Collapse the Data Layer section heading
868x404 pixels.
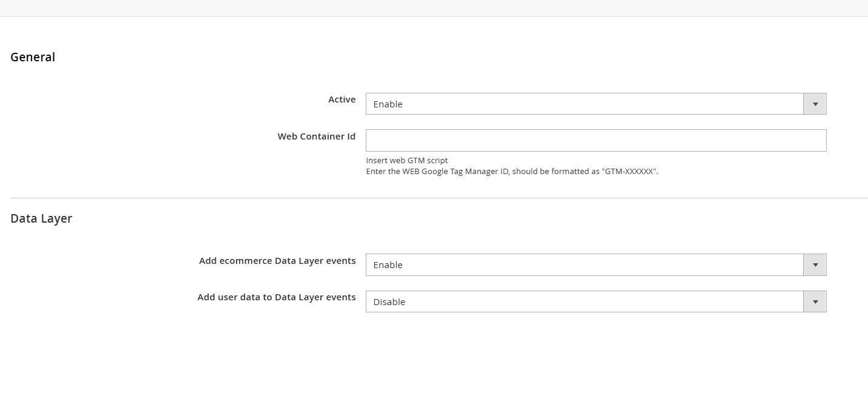point(41,218)
